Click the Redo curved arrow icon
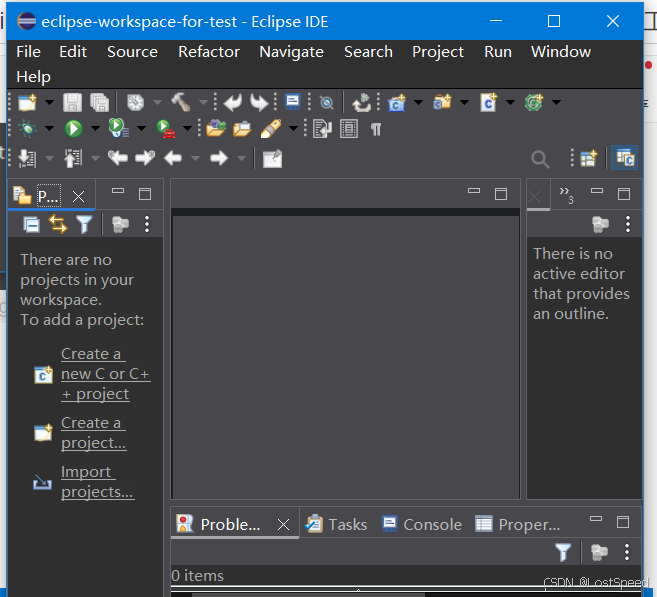Viewport: 657px width, 597px height. tap(259, 103)
